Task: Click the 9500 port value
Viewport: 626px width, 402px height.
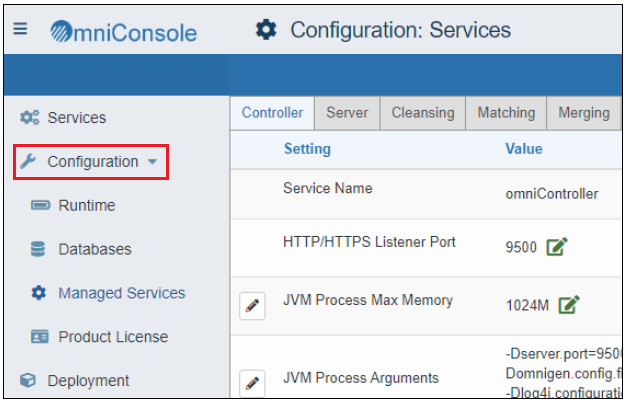Action: click(521, 247)
